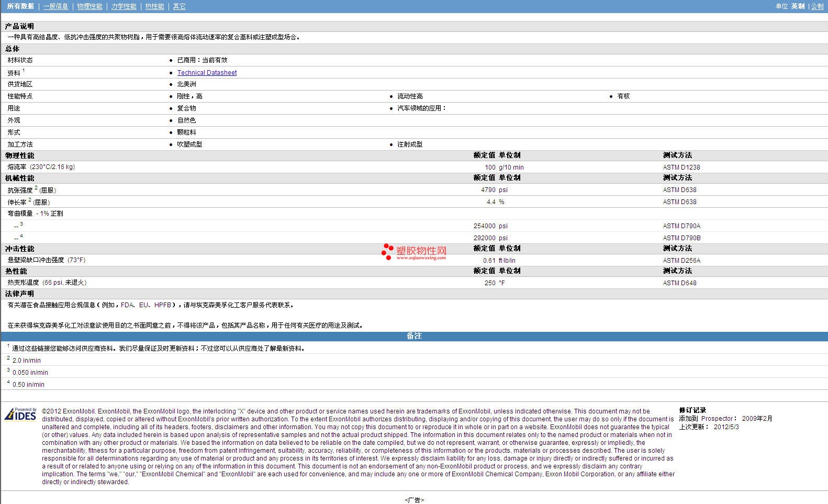Image resolution: width=828 pixels, height=504 pixels.
Task: Click the 热变形温度 label
Action: pyautogui.click(x=47, y=283)
